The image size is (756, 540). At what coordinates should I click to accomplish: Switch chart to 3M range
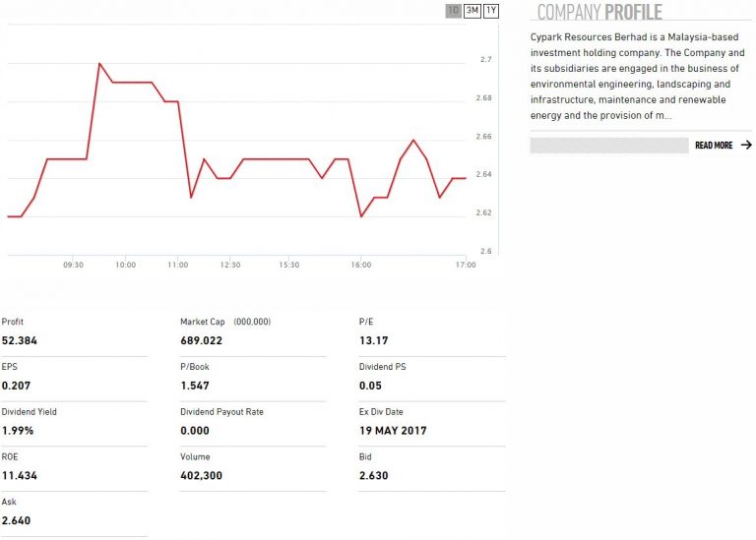pos(472,11)
